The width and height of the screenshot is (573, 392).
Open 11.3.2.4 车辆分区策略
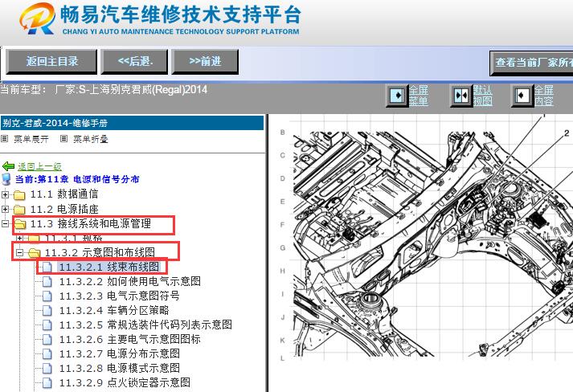(x=114, y=310)
